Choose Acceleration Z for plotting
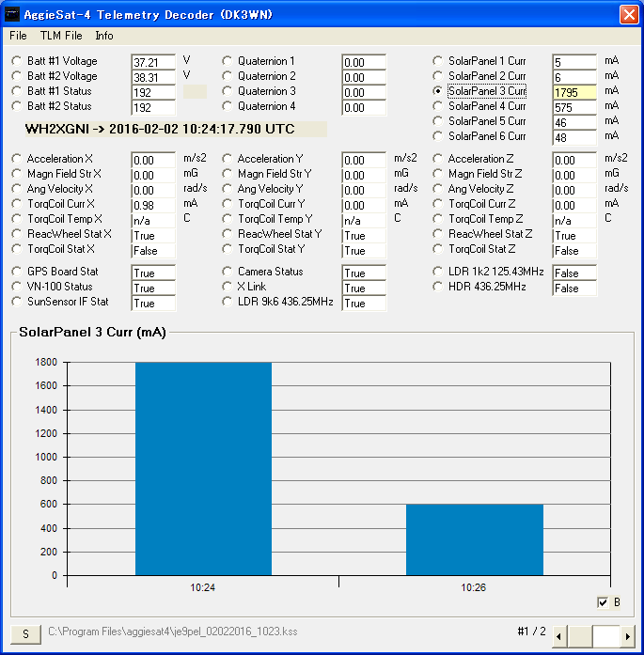The width and height of the screenshot is (644, 655). (x=438, y=159)
